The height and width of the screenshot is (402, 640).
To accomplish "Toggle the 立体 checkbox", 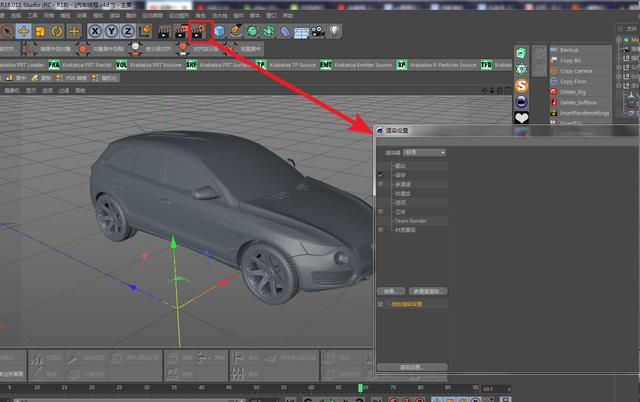I will [381, 212].
